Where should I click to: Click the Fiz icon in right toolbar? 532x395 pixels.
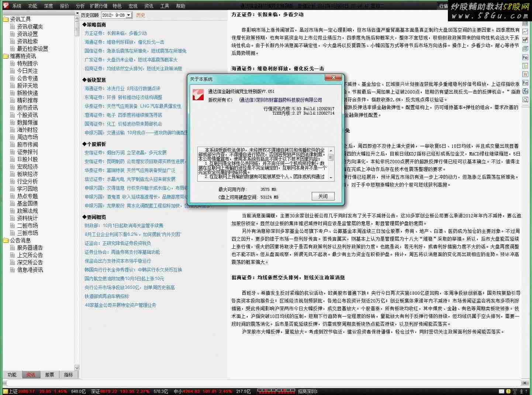click(x=525, y=83)
